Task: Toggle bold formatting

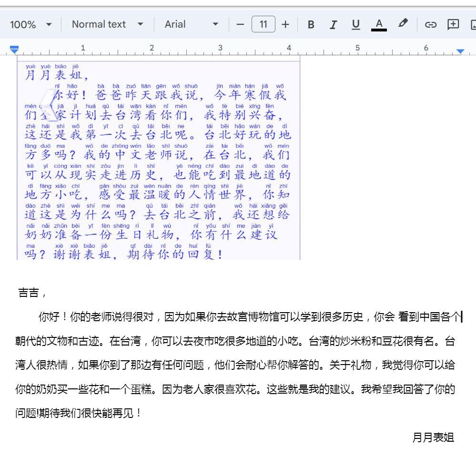Action: 311,24
